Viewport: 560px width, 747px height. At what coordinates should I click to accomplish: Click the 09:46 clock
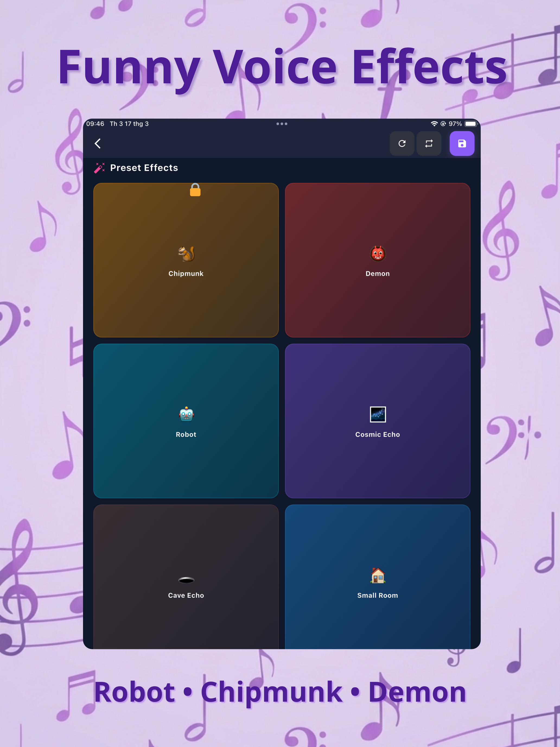point(95,124)
